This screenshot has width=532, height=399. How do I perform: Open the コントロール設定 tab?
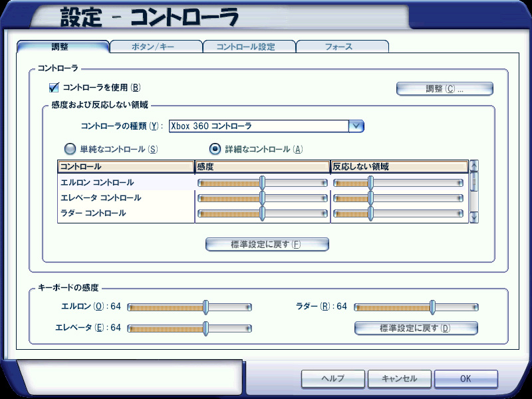pos(249,47)
